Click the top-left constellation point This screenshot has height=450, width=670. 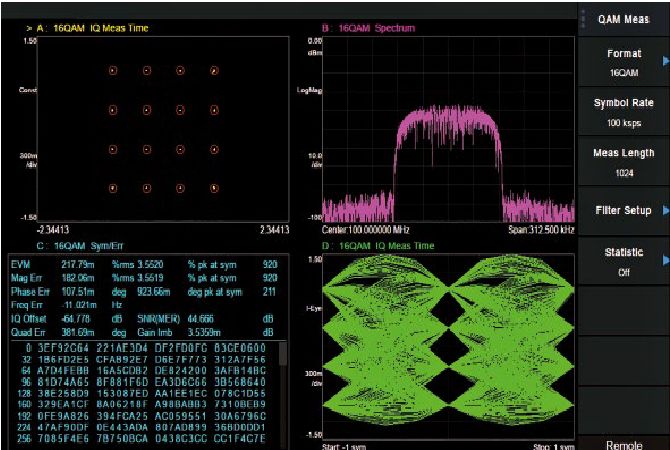click(x=112, y=70)
